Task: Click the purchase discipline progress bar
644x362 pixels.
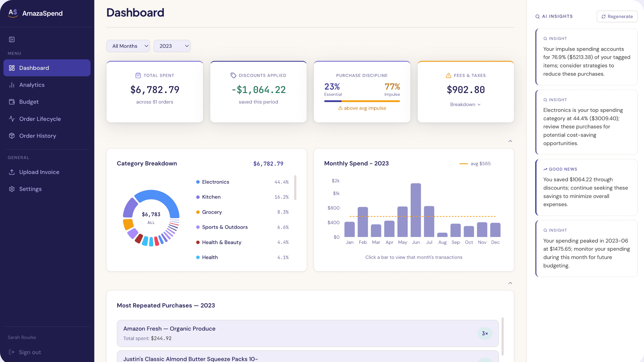Action: tap(362, 101)
